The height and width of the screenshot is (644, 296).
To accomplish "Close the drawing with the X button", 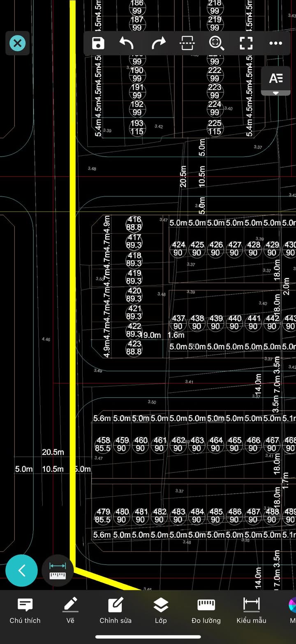I will [x=18, y=43].
